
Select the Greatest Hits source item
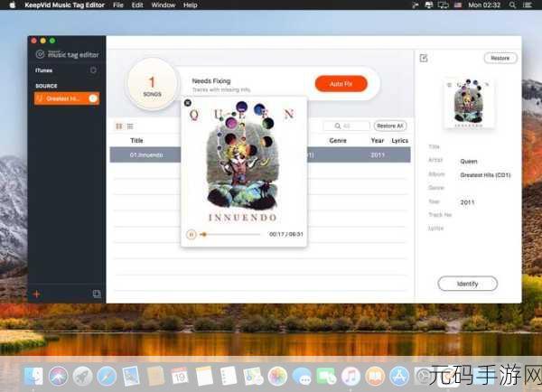pos(67,98)
